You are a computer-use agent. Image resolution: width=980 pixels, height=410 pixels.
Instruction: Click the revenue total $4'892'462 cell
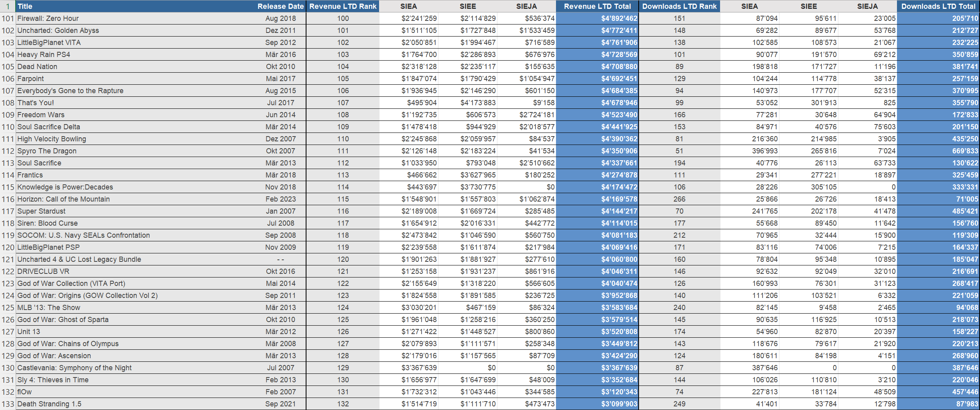click(597, 18)
